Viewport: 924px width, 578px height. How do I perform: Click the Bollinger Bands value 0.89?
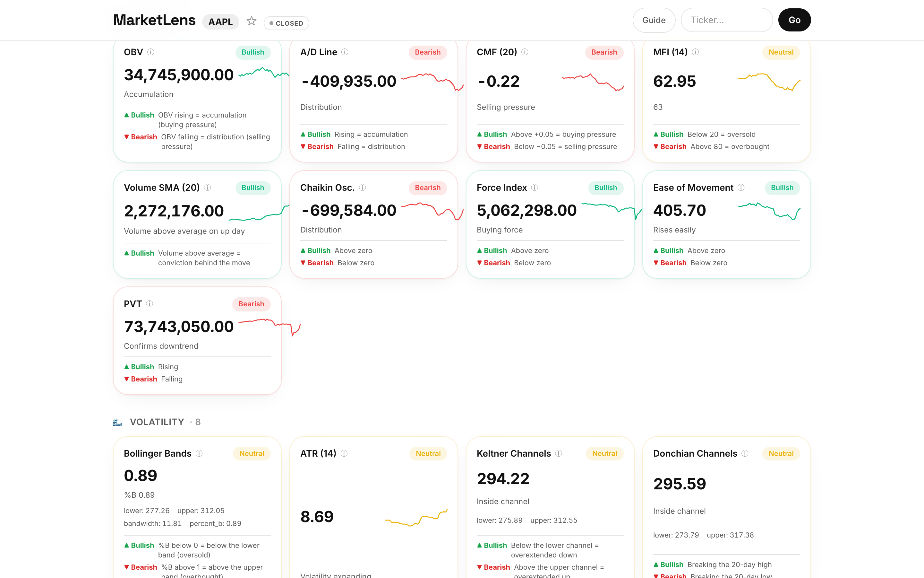(141, 476)
